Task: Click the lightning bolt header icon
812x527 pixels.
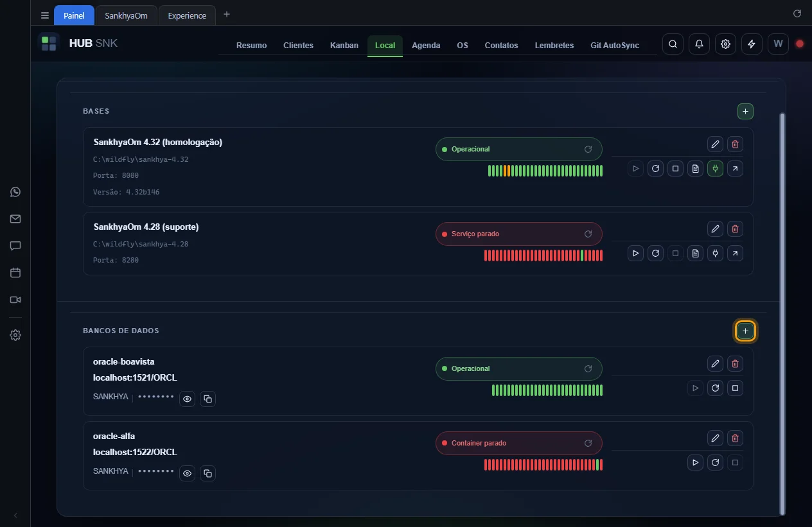Action: (752, 44)
